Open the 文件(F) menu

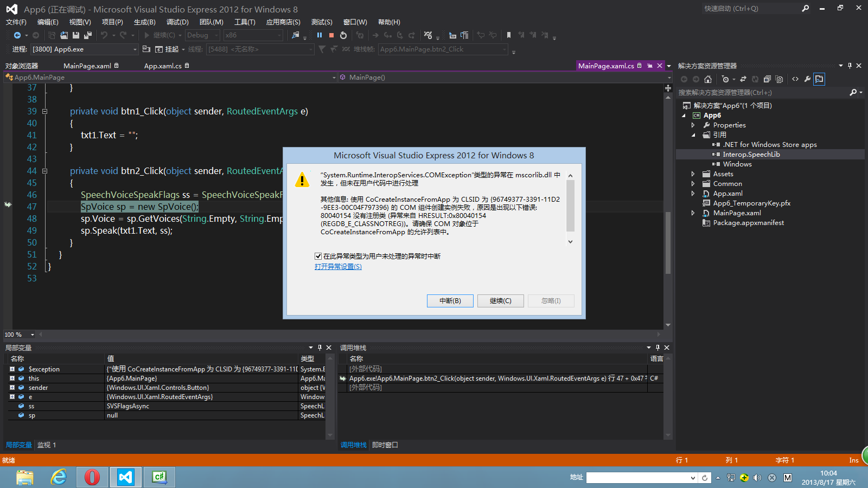[16, 22]
